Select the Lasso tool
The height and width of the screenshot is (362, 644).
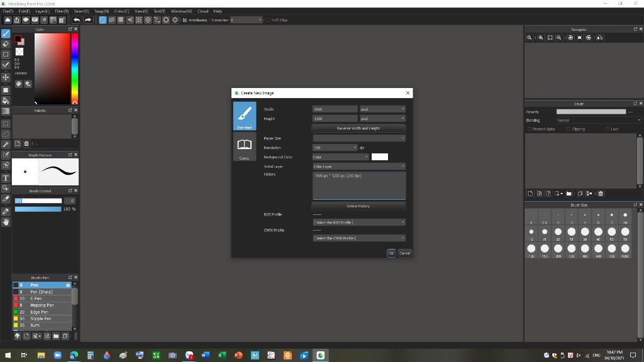click(x=6, y=134)
